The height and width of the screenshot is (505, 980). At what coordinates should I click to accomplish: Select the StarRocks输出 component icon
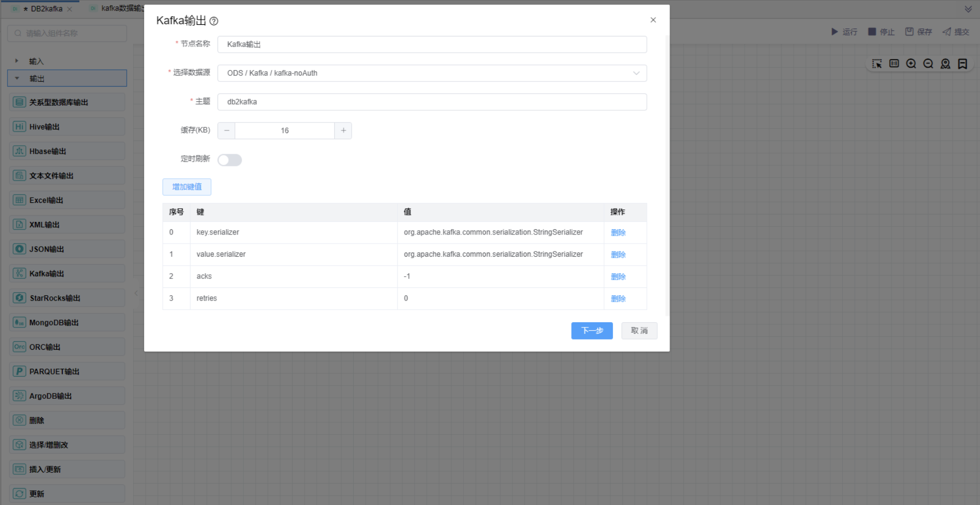[20, 298]
